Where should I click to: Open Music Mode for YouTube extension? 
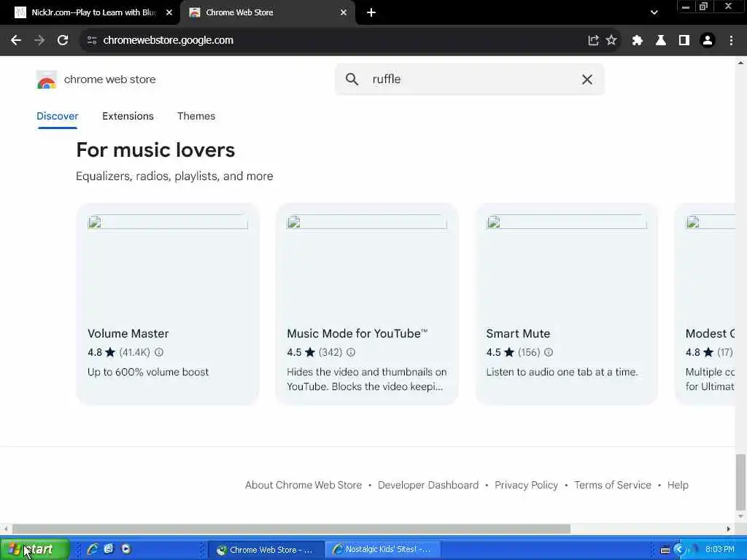(367, 304)
